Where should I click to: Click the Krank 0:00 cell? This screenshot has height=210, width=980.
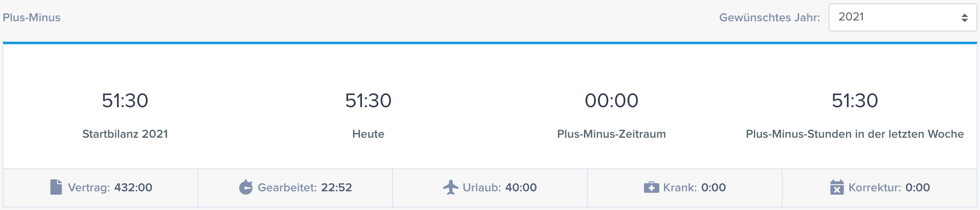685,188
